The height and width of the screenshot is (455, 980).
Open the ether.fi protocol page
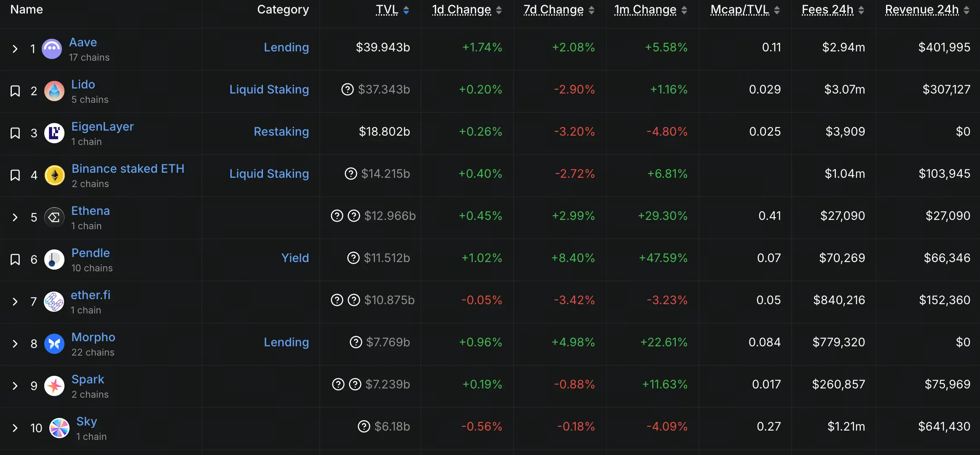91,295
